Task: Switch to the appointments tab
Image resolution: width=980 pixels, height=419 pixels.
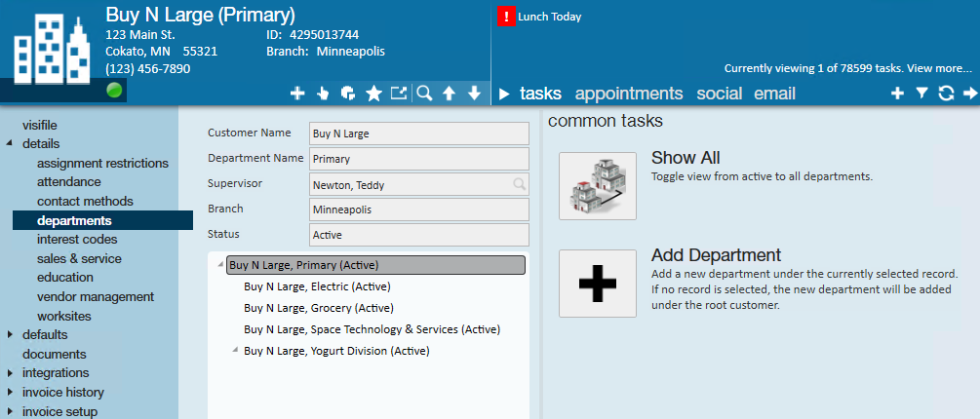Action: click(x=629, y=94)
